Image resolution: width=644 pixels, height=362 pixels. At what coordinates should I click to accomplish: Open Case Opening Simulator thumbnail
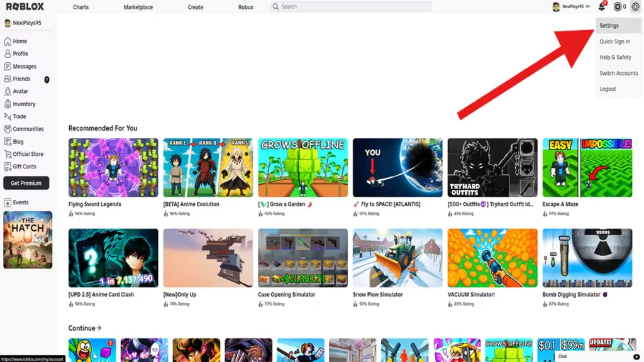click(303, 258)
